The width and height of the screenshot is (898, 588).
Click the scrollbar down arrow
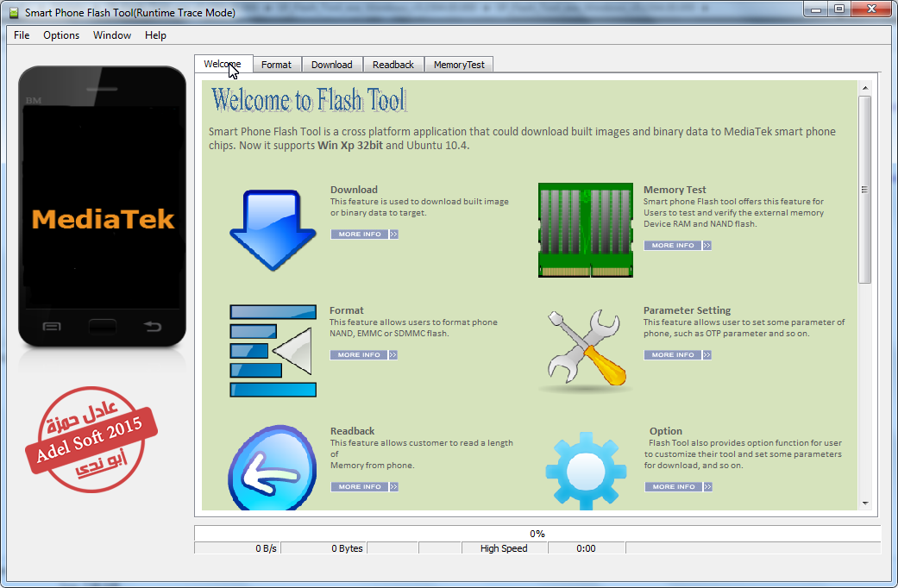coord(864,504)
